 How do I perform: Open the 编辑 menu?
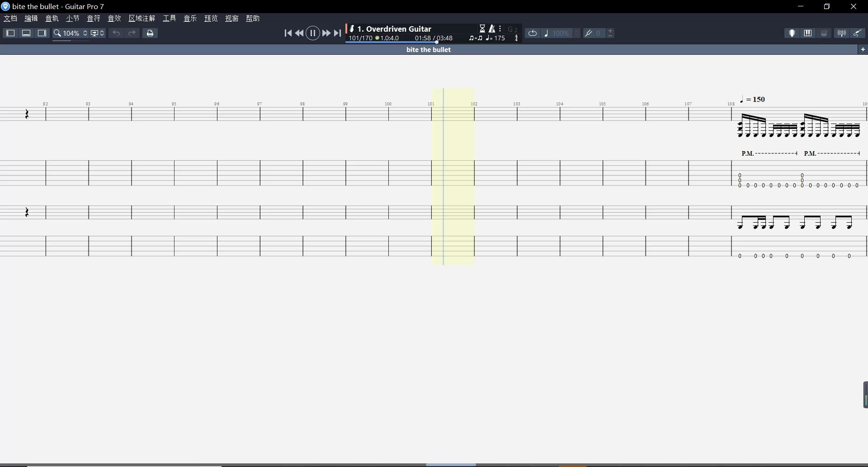(x=31, y=18)
